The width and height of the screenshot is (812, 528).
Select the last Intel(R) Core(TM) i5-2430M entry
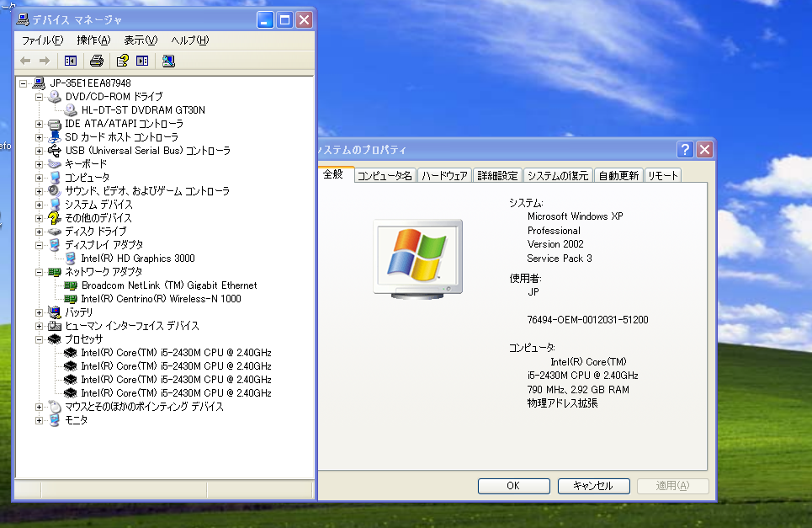pyautogui.click(x=176, y=392)
